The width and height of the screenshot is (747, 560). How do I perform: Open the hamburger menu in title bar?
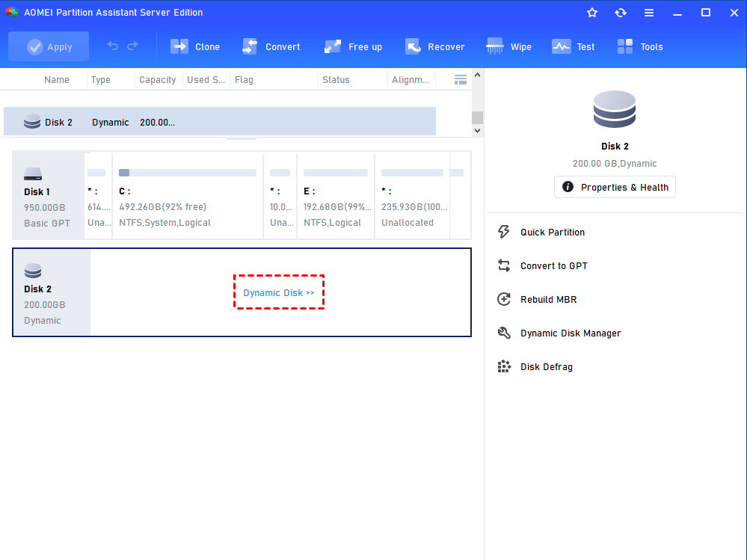(x=649, y=13)
